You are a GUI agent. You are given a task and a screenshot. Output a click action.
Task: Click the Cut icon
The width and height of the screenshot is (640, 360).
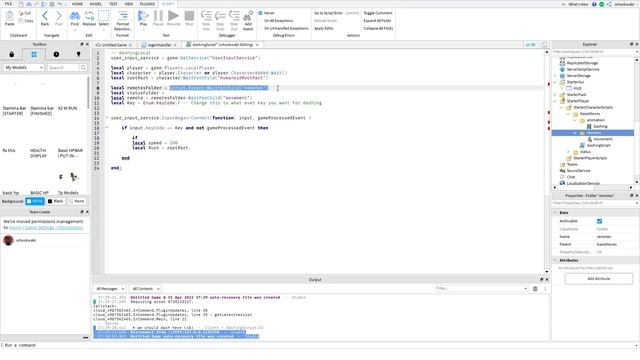pos(22,13)
